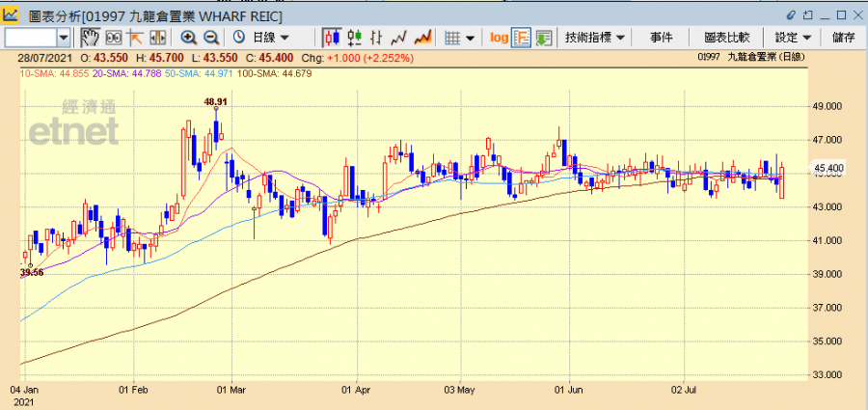The height and width of the screenshot is (410, 868).
Task: Open the 技術指標 indicators menu
Action: (595, 37)
